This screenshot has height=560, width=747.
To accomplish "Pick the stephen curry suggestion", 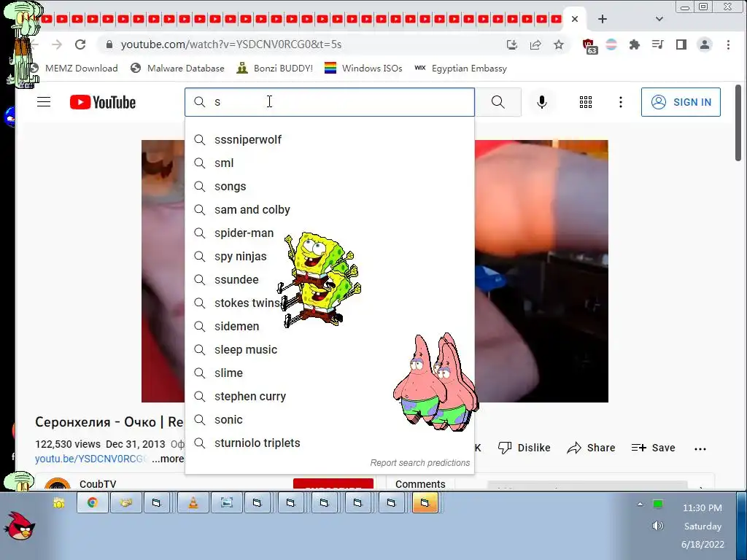I will point(330,396).
